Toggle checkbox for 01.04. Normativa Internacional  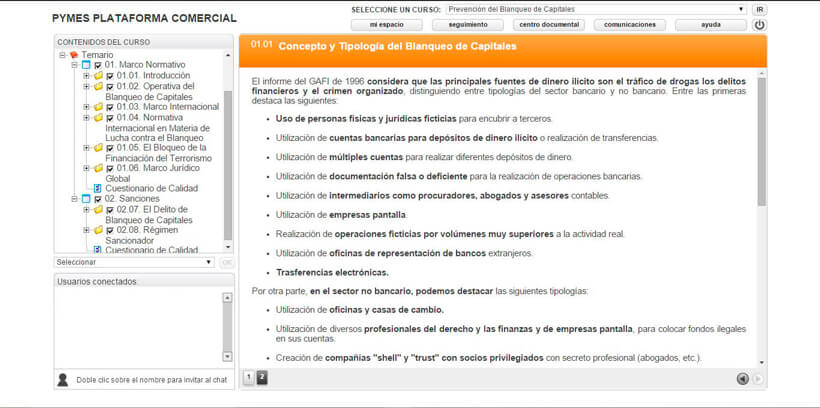[110, 118]
